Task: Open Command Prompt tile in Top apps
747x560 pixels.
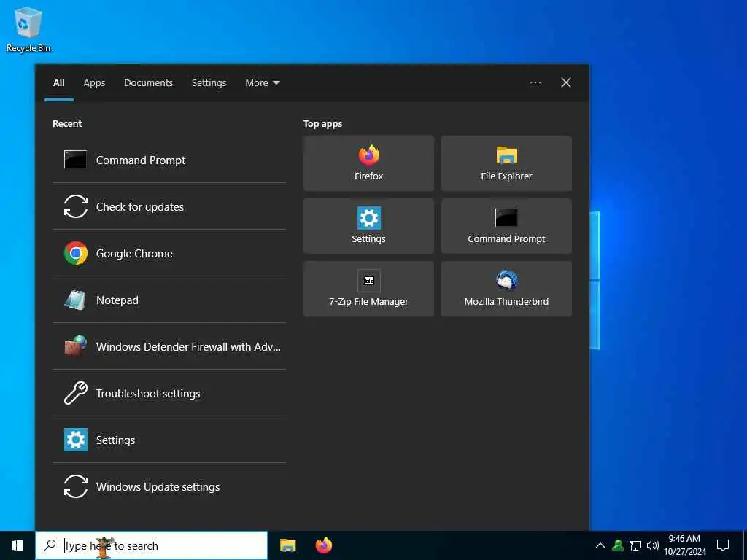Action: click(506, 226)
